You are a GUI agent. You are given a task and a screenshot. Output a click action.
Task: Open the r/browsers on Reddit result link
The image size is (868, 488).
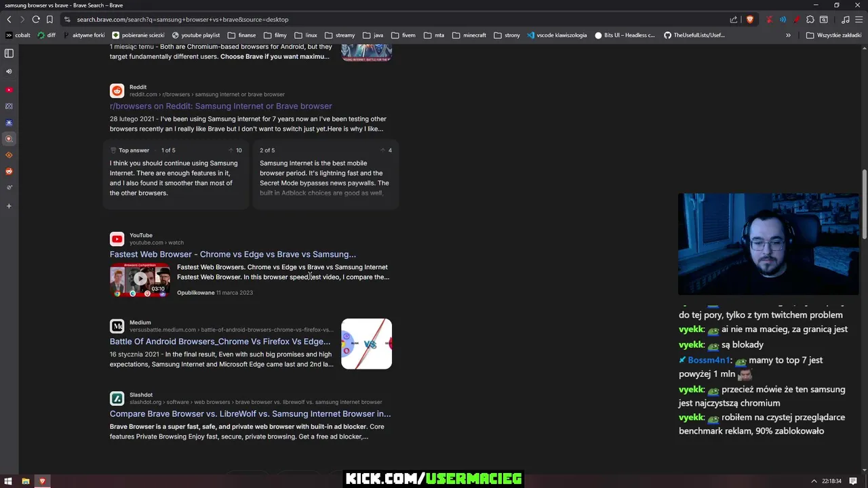pos(221,106)
